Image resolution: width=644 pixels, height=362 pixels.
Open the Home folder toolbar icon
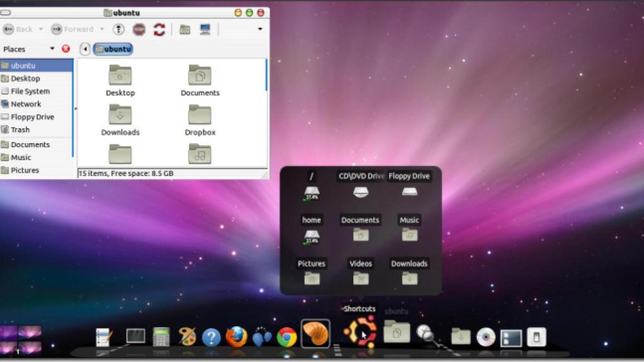[x=185, y=29]
